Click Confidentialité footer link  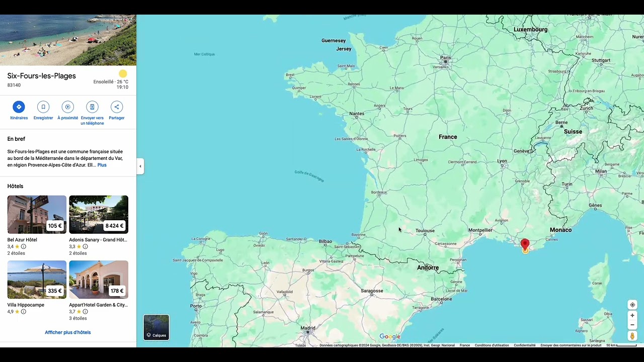point(525,345)
